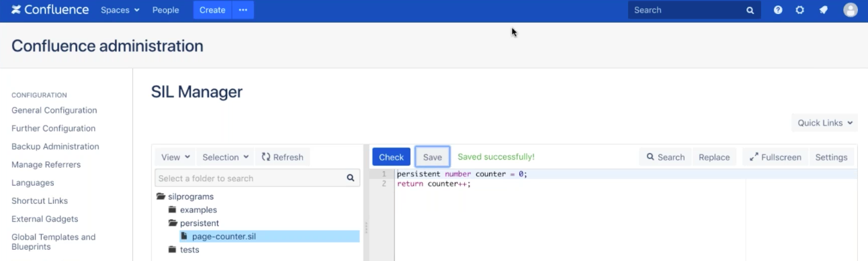Open the Selection dropdown

pos(226,157)
